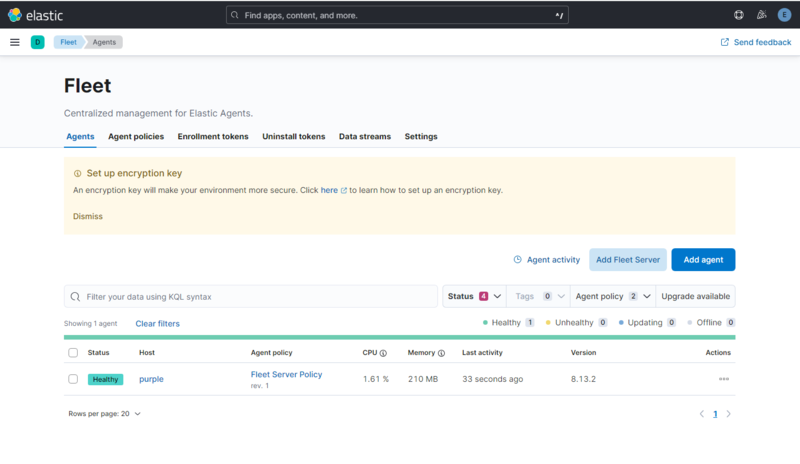Click Memory column info icon
This screenshot has height=464, width=800.
pyautogui.click(x=441, y=353)
